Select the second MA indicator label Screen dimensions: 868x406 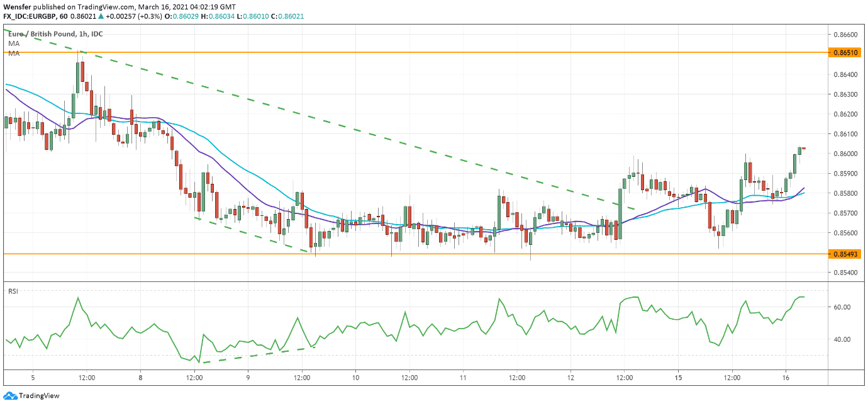pos(14,54)
